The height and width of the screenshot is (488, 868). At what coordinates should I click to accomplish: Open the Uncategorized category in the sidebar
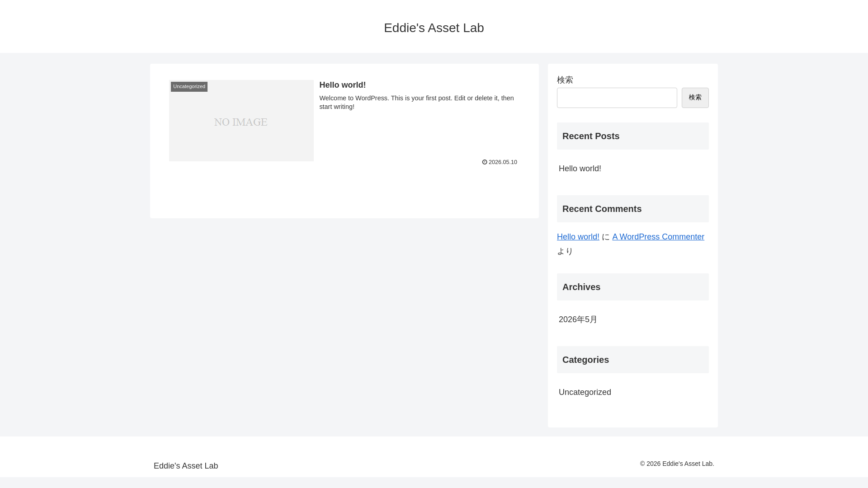click(585, 392)
